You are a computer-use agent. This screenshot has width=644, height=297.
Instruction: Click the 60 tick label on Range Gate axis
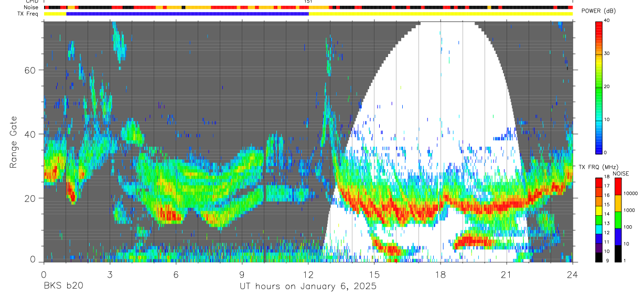click(30, 70)
